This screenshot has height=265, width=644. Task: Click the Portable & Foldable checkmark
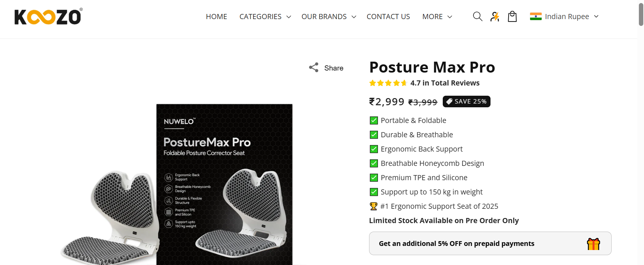(374, 120)
